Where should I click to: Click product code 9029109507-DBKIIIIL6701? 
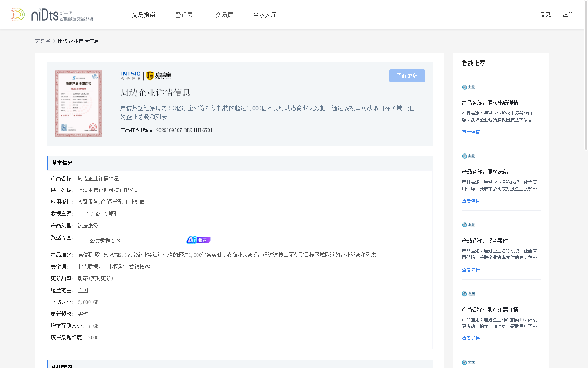point(184,130)
